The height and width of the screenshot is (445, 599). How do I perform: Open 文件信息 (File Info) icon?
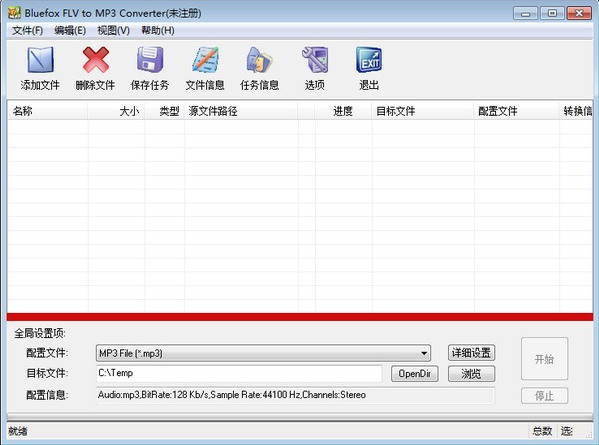tap(205, 60)
